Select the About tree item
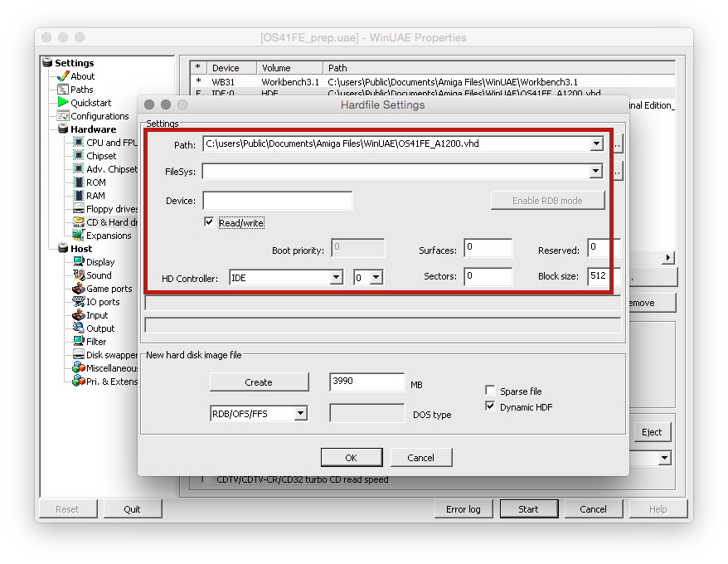 (x=83, y=76)
